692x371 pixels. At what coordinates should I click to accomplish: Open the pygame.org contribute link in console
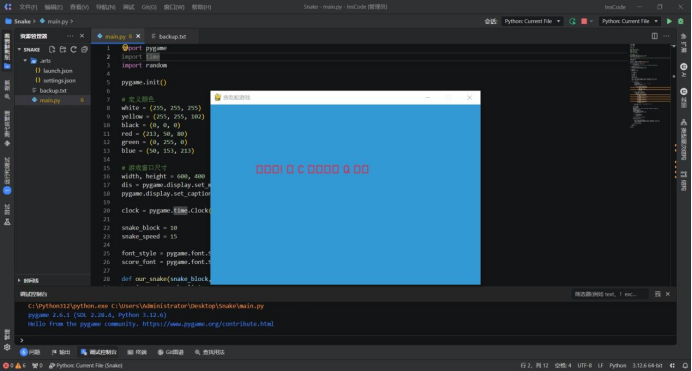coord(208,324)
